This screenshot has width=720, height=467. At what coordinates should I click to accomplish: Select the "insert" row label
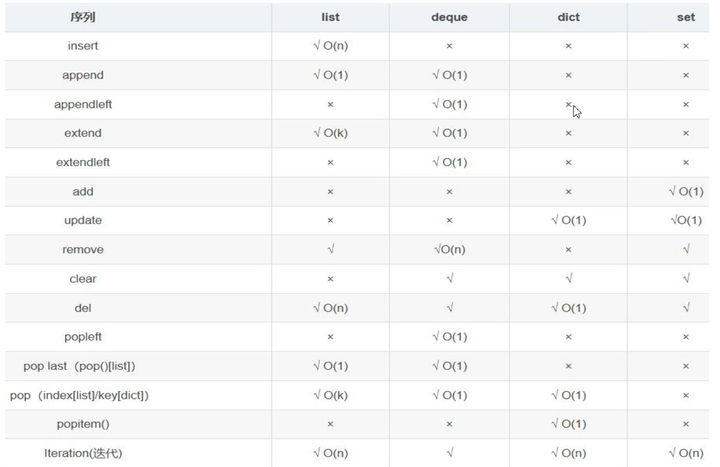tap(83, 46)
